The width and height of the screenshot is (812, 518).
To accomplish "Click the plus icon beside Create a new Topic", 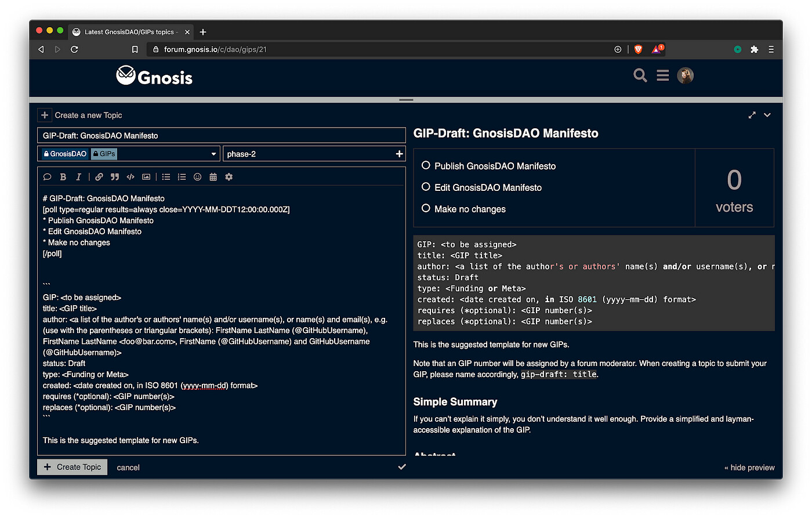I will (x=45, y=115).
